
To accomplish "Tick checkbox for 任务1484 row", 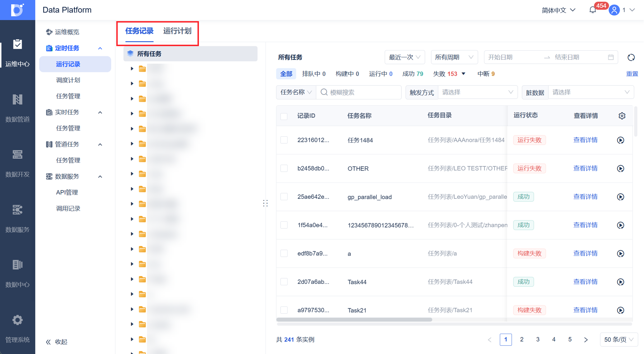I will pyautogui.click(x=284, y=140).
